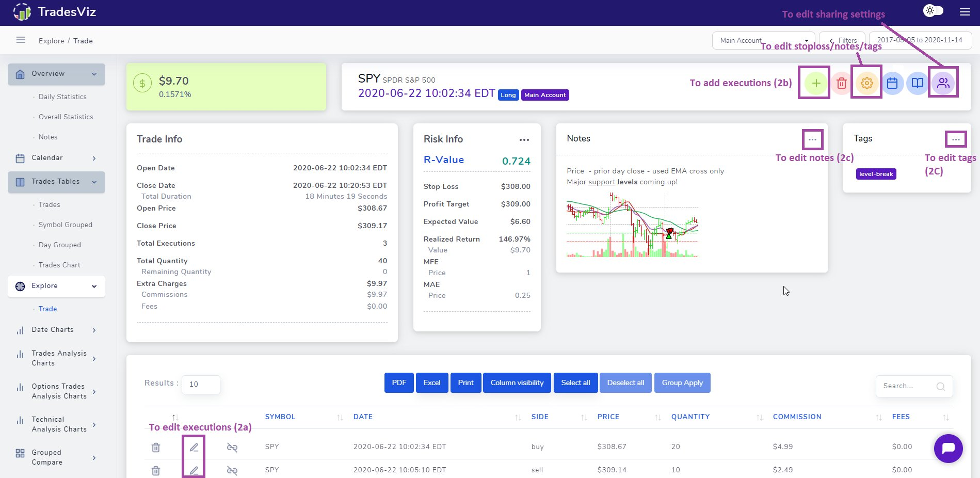This screenshot has height=478, width=980.
Task: Open the journal book icon
Action: [918, 83]
